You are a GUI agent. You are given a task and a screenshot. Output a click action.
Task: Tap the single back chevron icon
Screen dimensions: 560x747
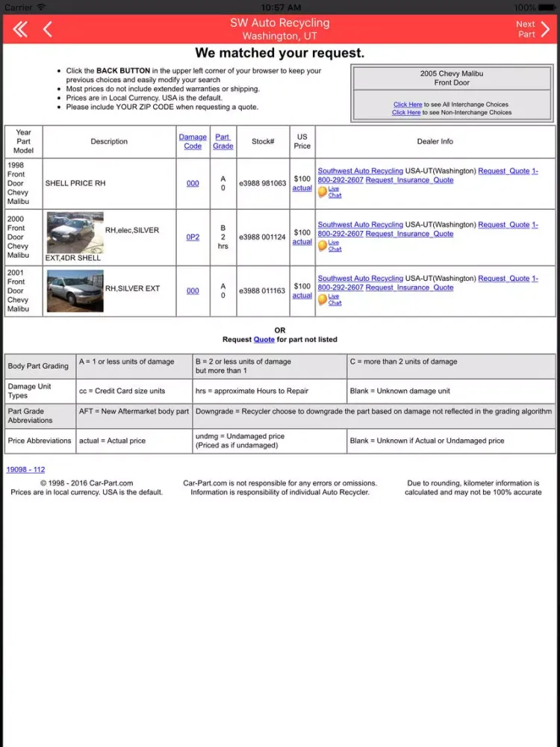point(47,29)
